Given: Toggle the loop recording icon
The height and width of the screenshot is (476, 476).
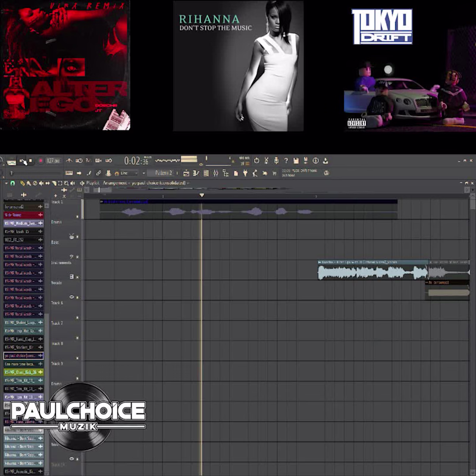Looking at the screenshot, I should 108,161.
